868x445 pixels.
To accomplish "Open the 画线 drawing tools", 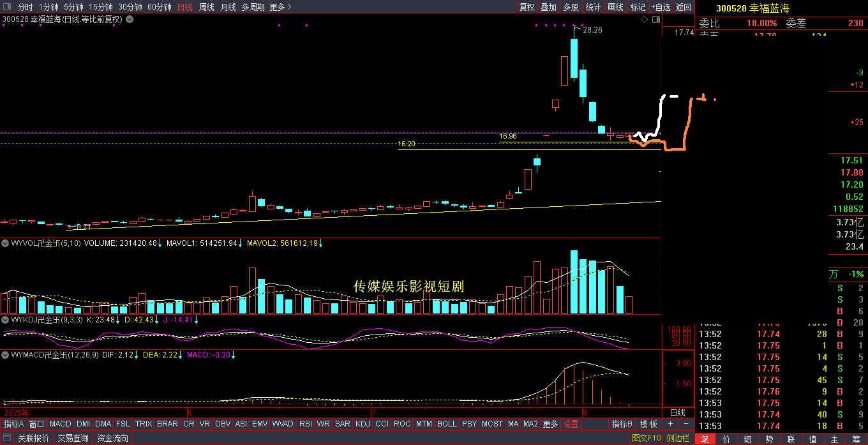I will pyautogui.click(x=615, y=7).
